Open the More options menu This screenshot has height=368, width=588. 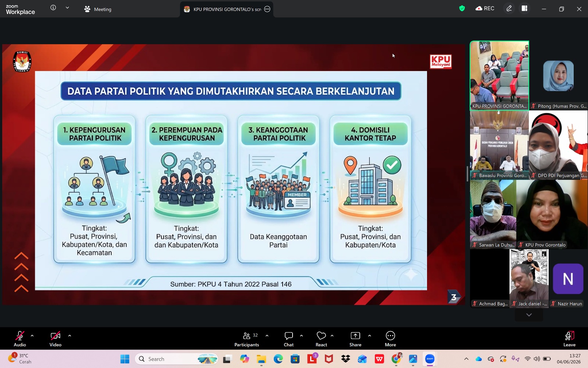point(390,339)
